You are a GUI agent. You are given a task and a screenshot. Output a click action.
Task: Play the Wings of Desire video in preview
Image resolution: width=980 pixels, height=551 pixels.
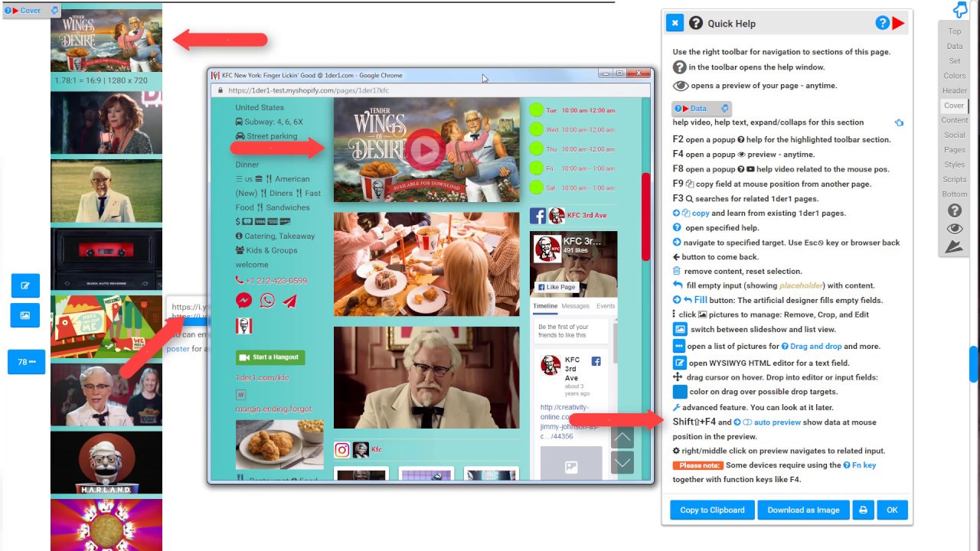point(426,149)
